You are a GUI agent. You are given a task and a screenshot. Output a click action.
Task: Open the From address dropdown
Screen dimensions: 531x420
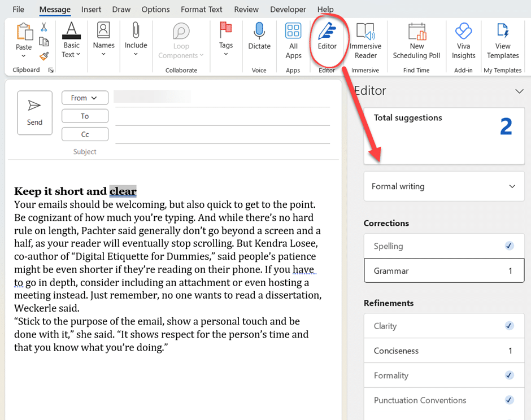tap(85, 98)
